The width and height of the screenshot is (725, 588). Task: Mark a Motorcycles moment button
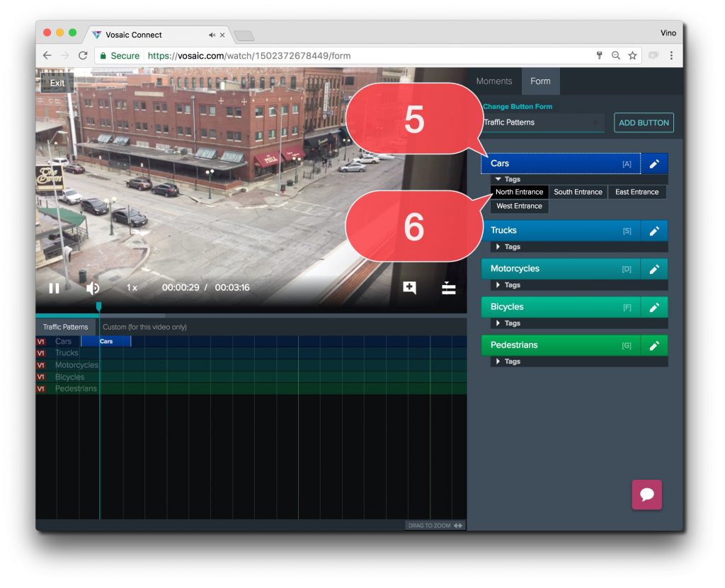coord(561,270)
